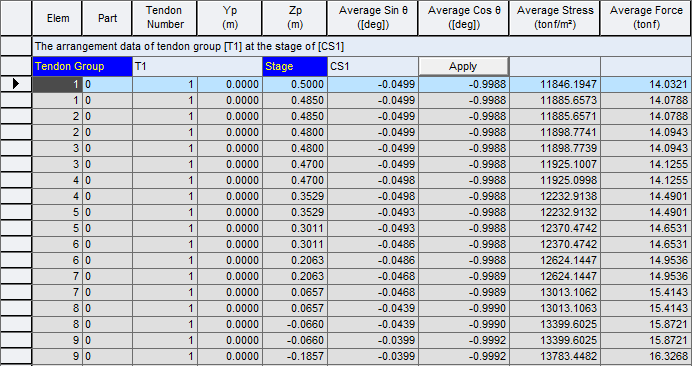Click the blue Tendon Group label cell
This screenshot has width=693, height=366.
(x=82, y=66)
